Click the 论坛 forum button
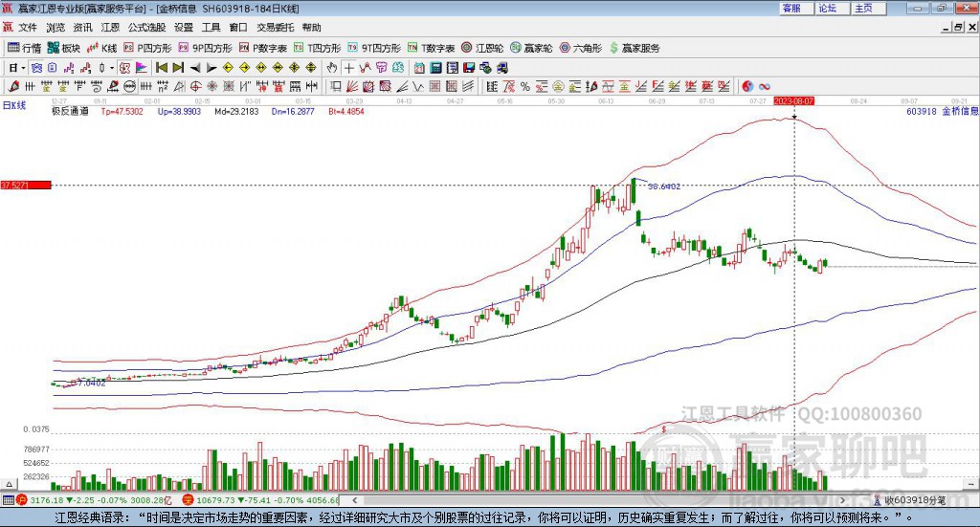This screenshot has height=527, width=980. pos(833,8)
